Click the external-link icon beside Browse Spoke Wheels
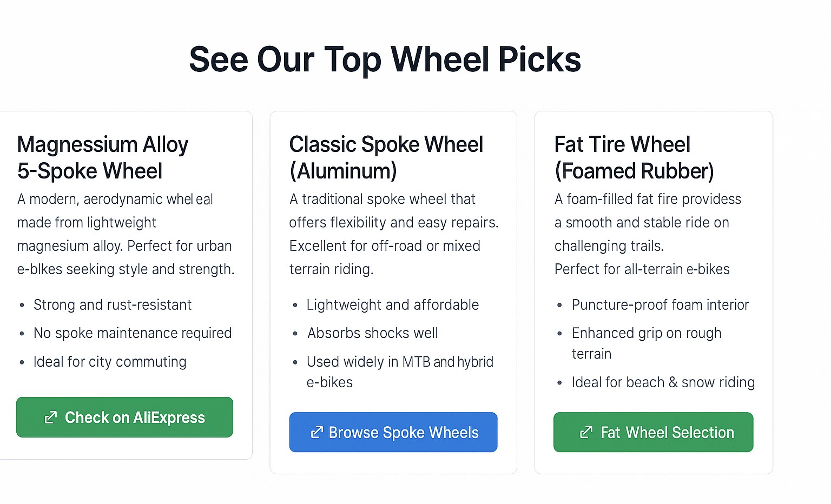 pyautogui.click(x=317, y=432)
